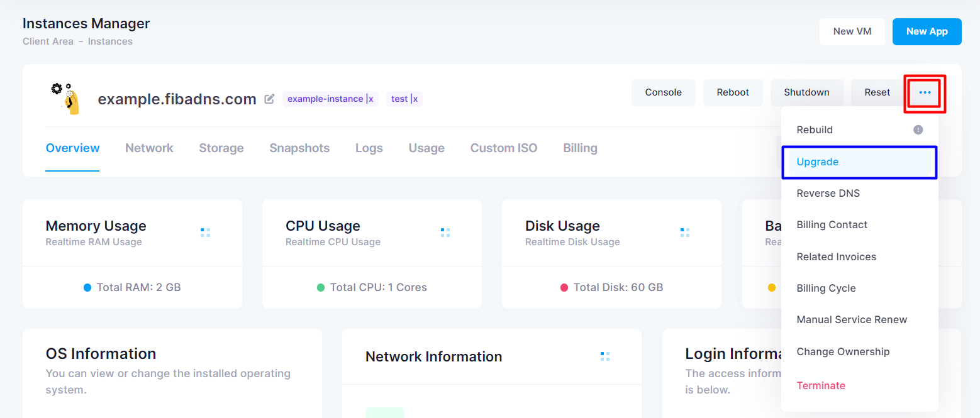Click the CPU Usage card options icon
This screenshot has width=980, height=418.
445,233
